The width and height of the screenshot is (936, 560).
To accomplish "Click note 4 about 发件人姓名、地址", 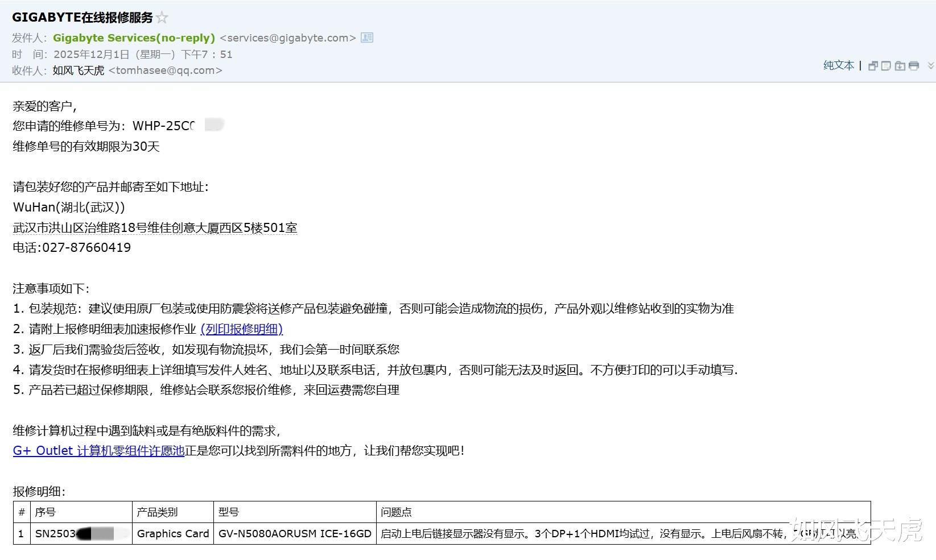I will 376,370.
